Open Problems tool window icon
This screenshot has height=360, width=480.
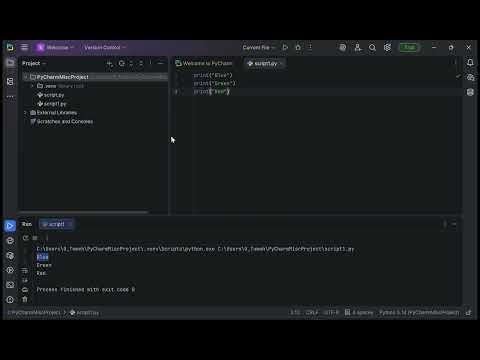10,300
